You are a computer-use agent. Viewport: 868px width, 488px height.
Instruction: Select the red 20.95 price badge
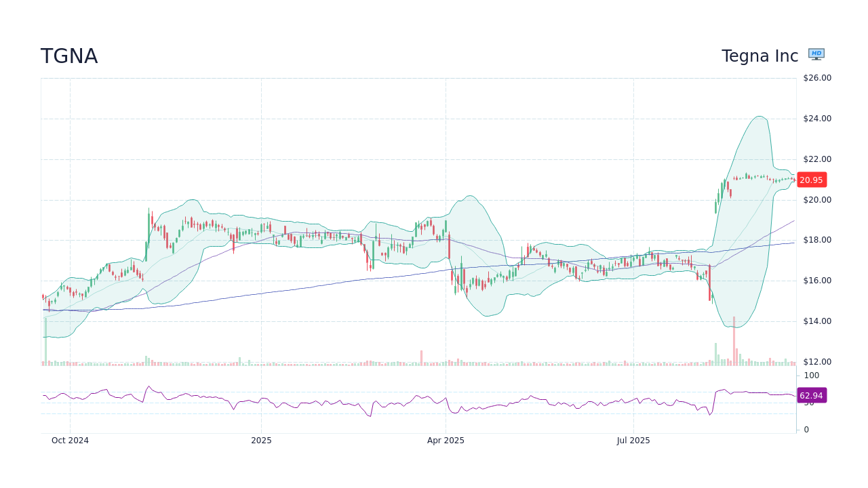point(811,180)
